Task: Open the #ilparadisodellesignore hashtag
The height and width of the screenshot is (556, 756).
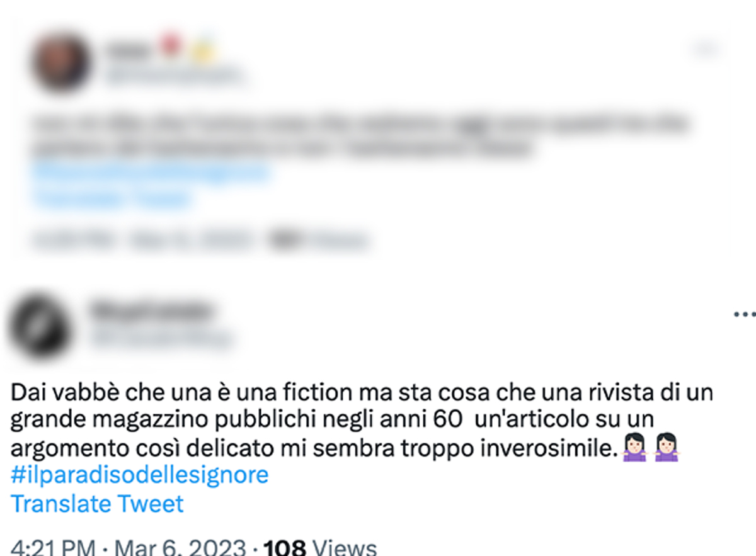Action: (x=140, y=475)
